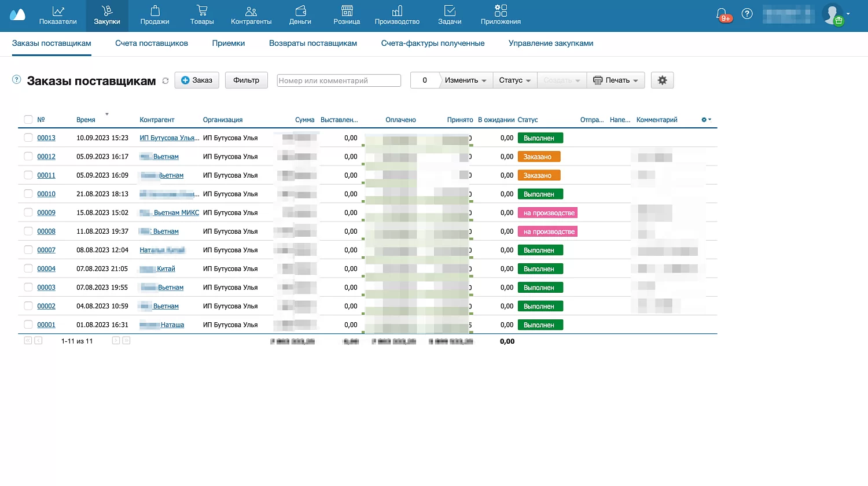Check the box for order 00013

tap(28, 138)
